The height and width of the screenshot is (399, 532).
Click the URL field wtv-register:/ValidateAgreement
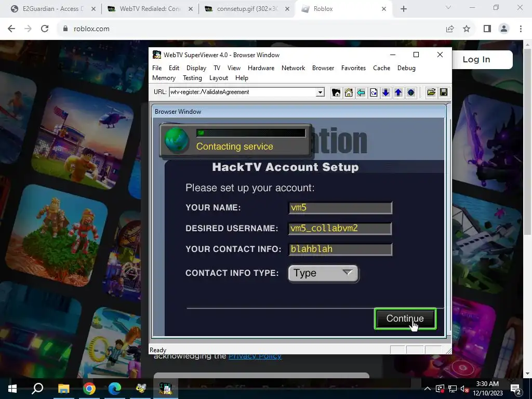(243, 92)
